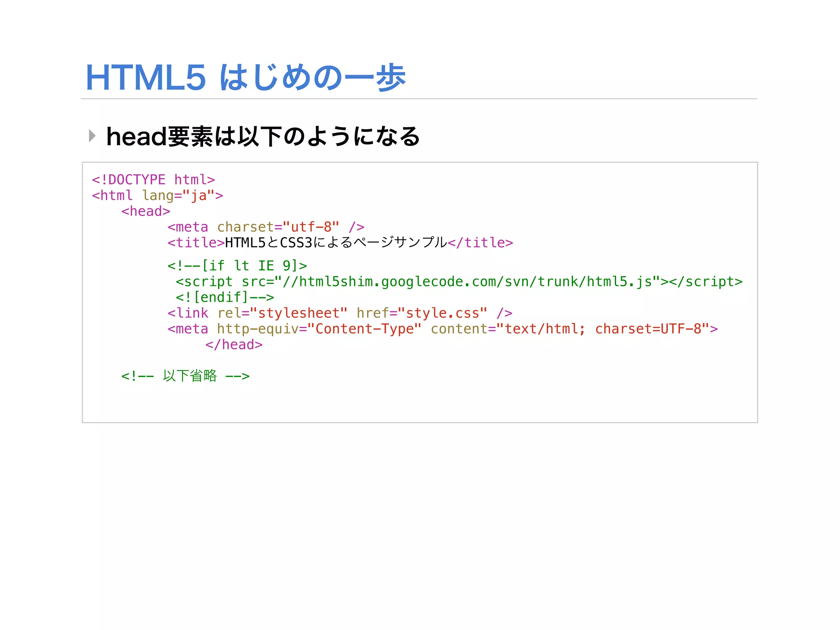Click the "<!--[if lt IE 9]>" comment line
The height and width of the screenshot is (630, 840).
[x=237, y=266]
